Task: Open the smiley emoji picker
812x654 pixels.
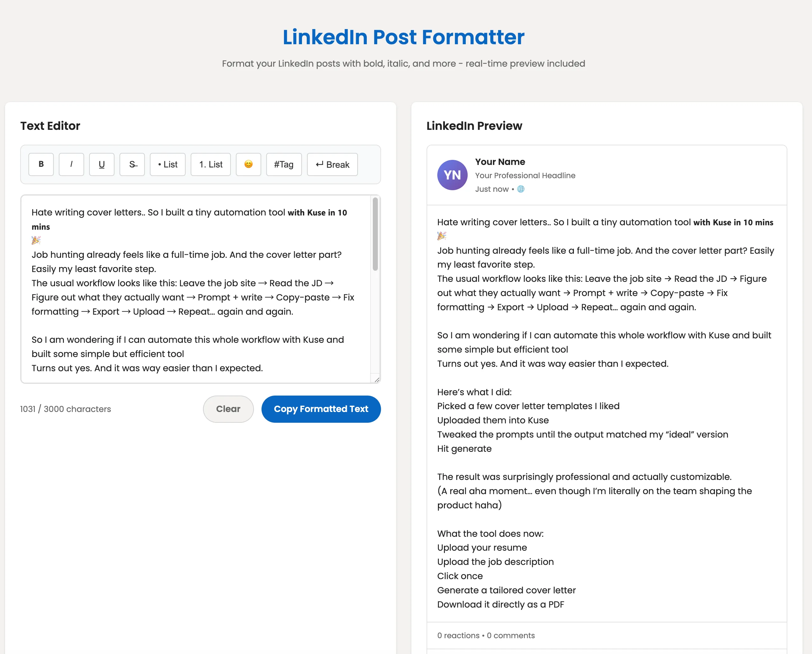Action: tap(249, 164)
